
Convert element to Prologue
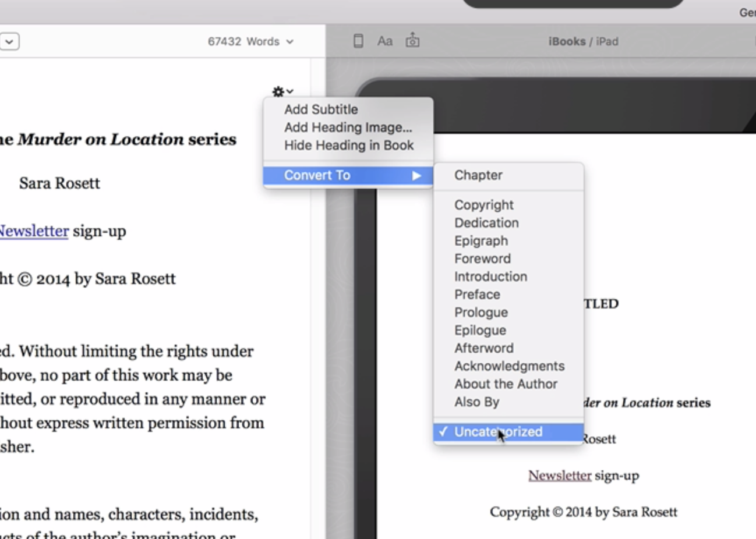(508, 313)
